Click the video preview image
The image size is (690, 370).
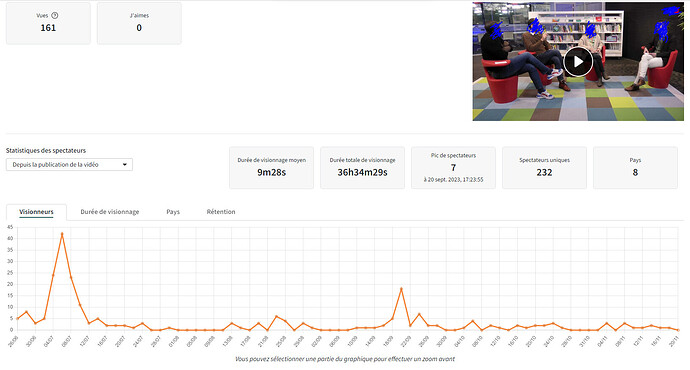[x=578, y=62]
